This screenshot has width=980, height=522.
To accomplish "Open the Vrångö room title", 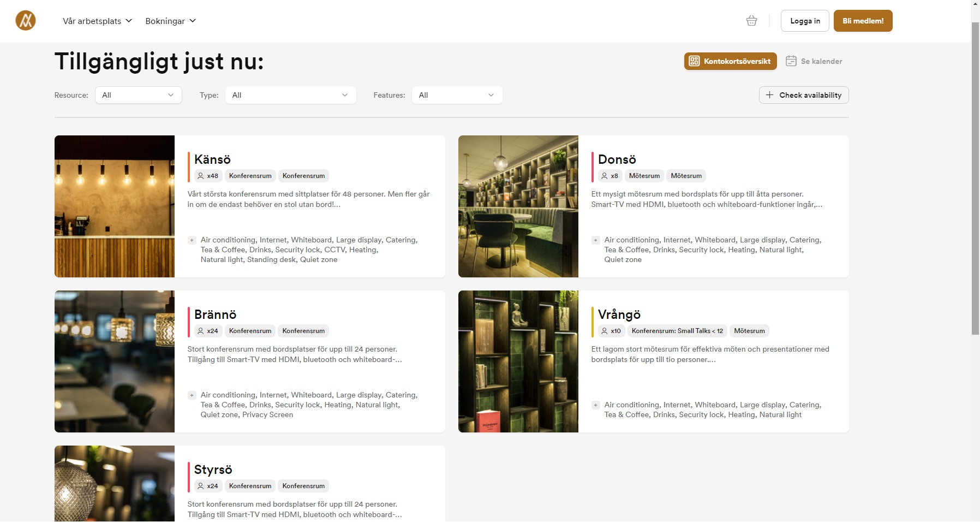I will pos(619,315).
